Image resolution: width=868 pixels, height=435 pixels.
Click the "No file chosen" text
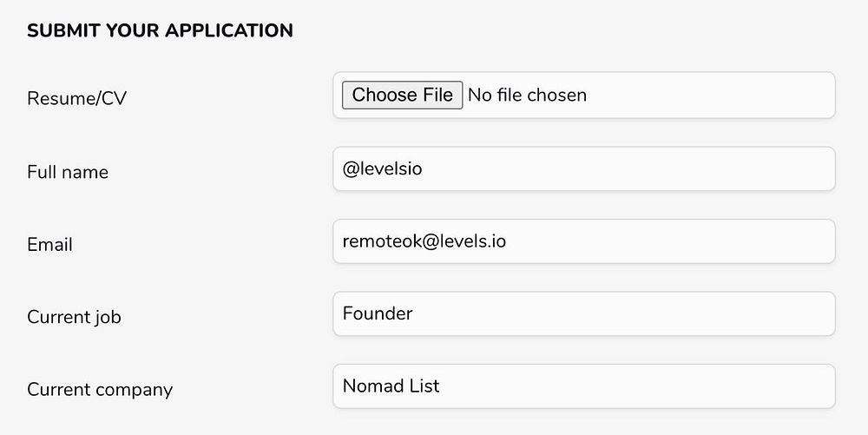(x=527, y=95)
